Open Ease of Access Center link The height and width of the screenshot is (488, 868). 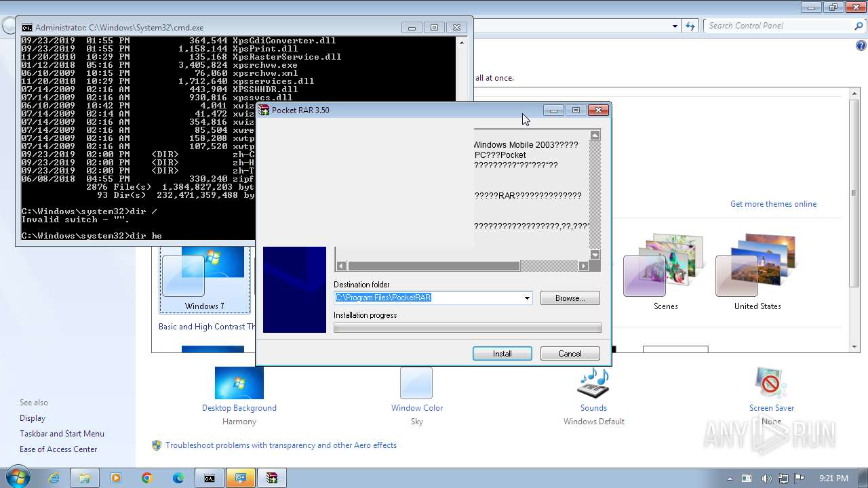[58, 449]
